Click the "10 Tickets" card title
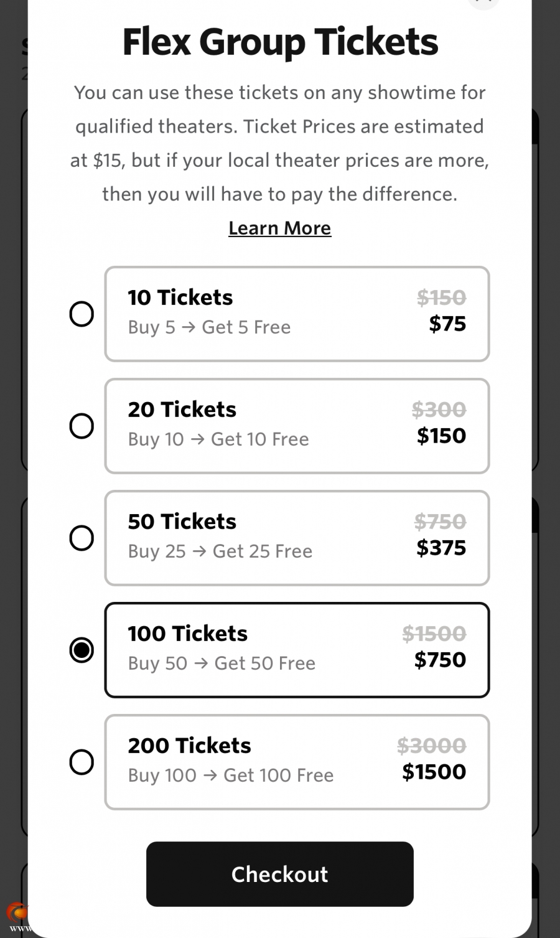 [x=180, y=298]
